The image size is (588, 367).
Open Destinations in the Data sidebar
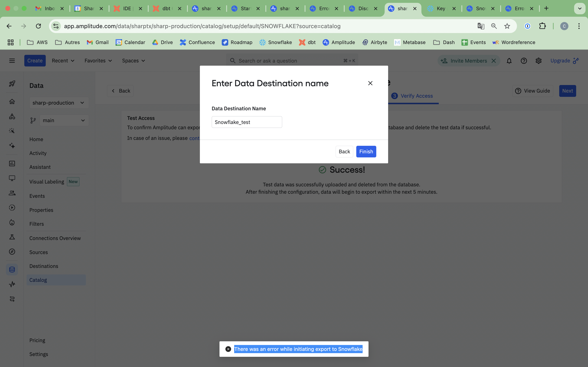[x=44, y=266]
